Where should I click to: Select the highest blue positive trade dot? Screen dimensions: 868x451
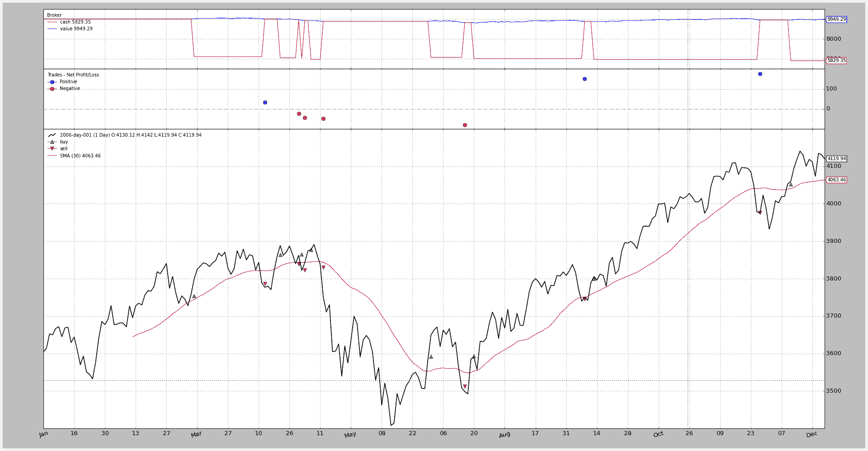tap(760, 74)
